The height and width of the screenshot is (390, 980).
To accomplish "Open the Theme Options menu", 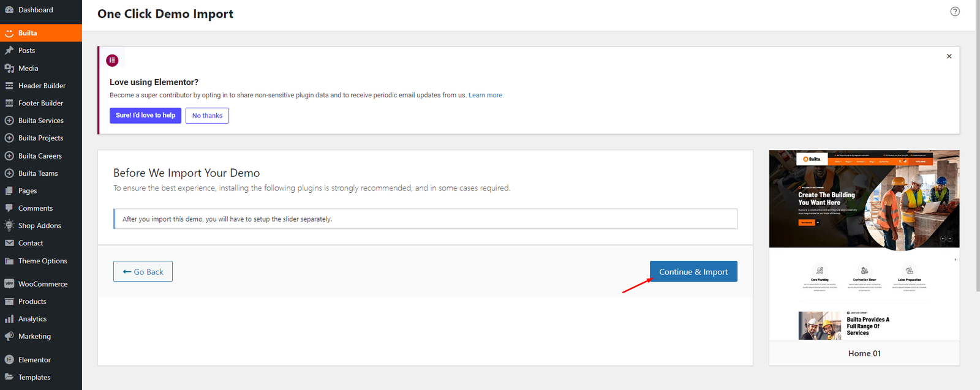I will click(x=41, y=261).
